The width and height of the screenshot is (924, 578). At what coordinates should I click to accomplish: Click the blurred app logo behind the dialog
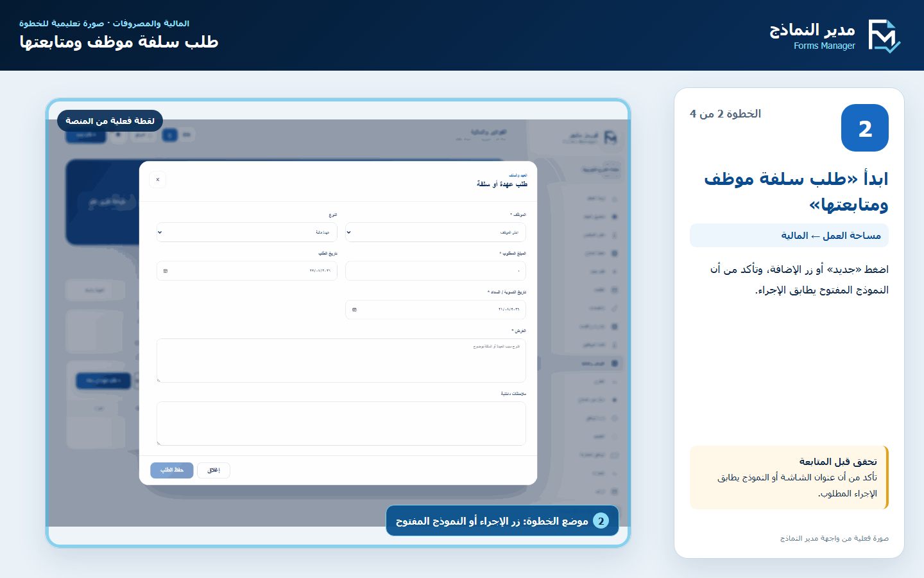click(x=610, y=137)
